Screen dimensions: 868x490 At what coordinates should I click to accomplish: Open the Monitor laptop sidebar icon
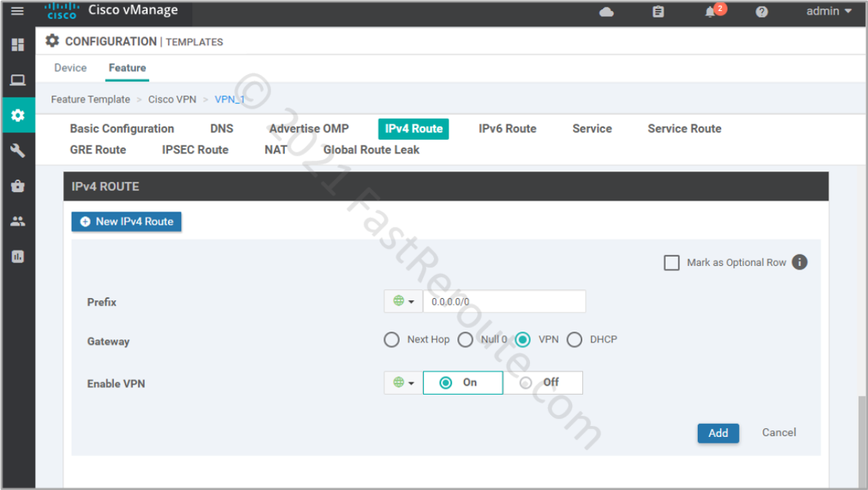tap(17, 80)
